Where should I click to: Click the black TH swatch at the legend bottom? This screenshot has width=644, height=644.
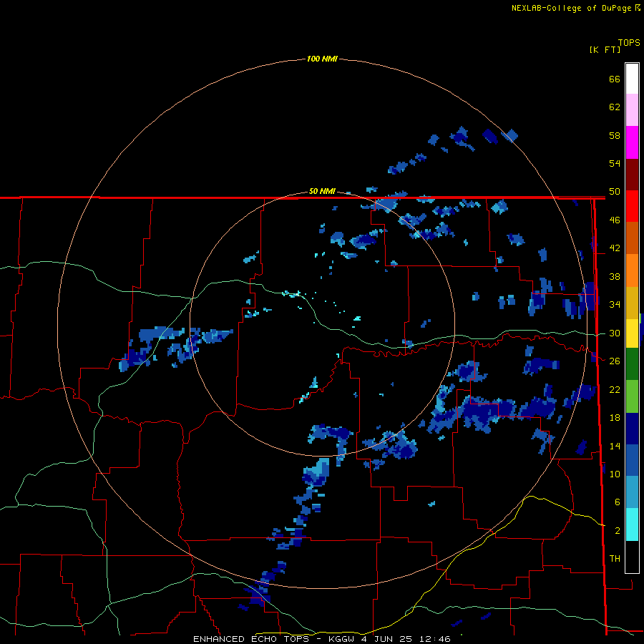point(632,557)
